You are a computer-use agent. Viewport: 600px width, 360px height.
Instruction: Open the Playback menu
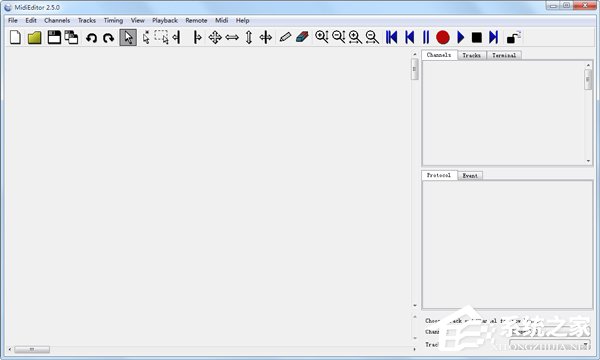(165, 20)
